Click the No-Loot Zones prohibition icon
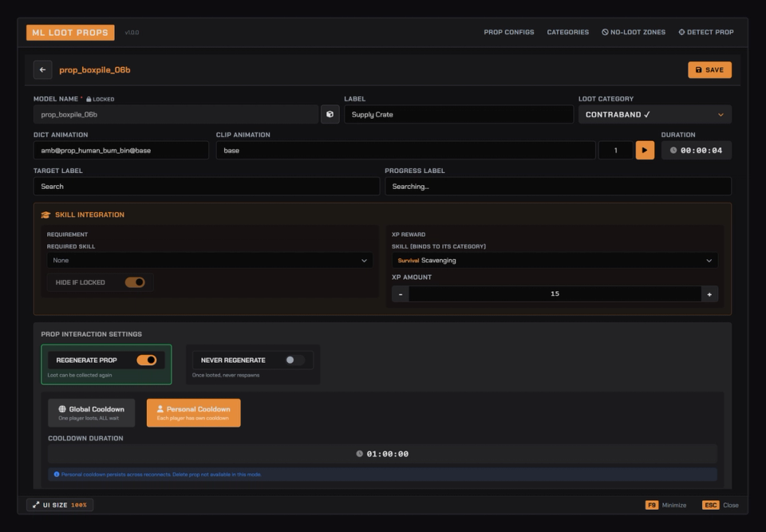Image resolution: width=766 pixels, height=532 pixels. (605, 32)
